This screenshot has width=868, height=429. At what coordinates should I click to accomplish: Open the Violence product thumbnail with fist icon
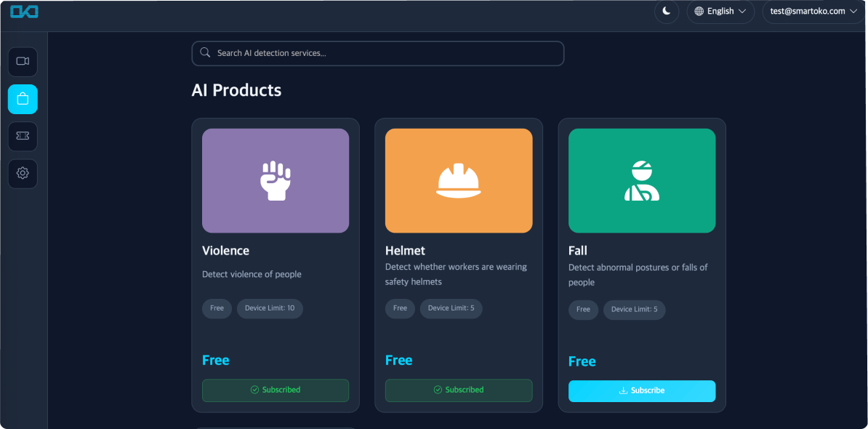tap(275, 180)
